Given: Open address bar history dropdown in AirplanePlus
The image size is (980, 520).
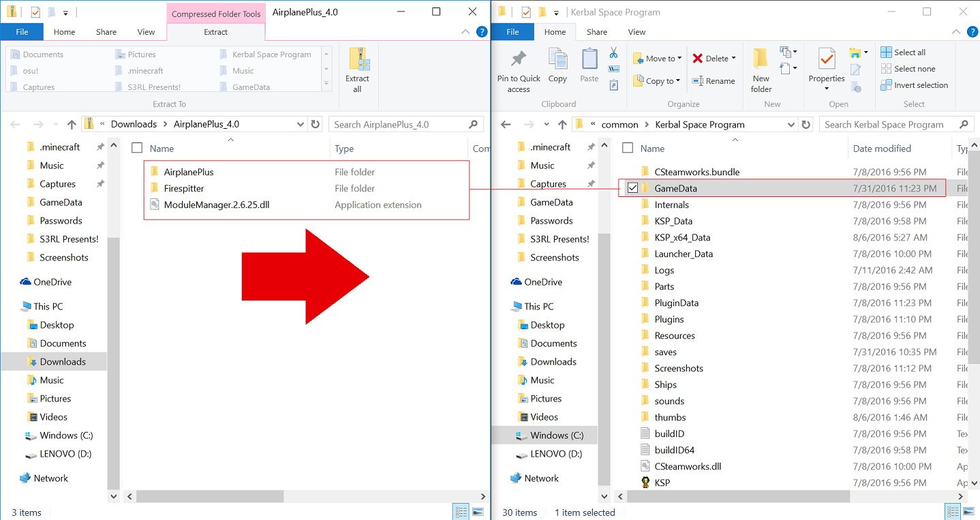Looking at the screenshot, I should coord(301,125).
